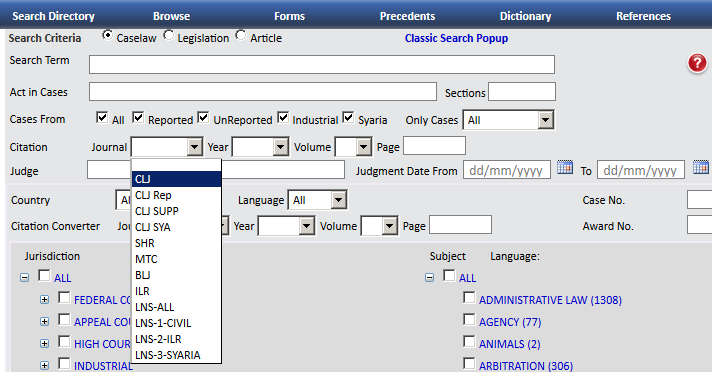This screenshot has height=372, width=712.
Task: Choose LNS-1-CIVIL from the journal list
Action: (x=176, y=323)
